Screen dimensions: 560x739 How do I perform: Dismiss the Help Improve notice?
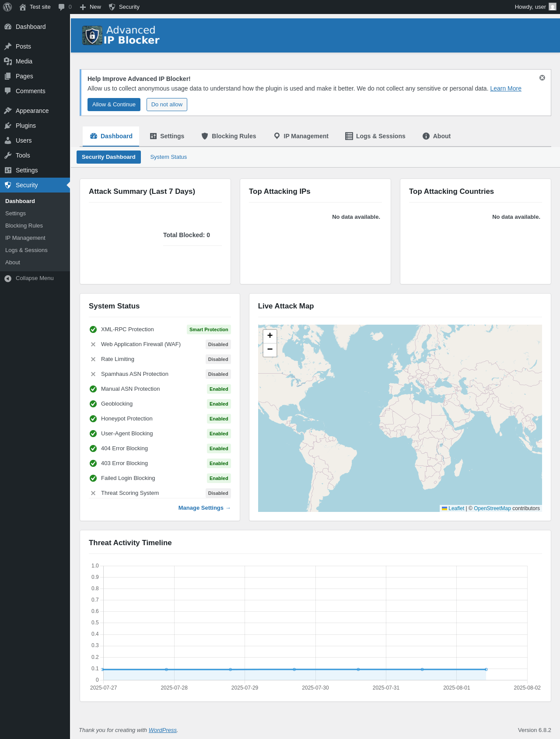542,78
